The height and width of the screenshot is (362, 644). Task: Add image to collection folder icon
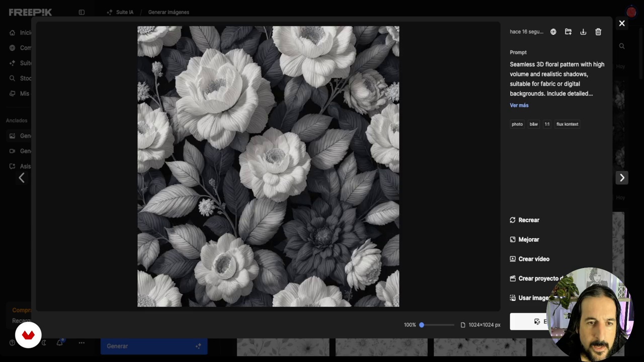[568, 32]
